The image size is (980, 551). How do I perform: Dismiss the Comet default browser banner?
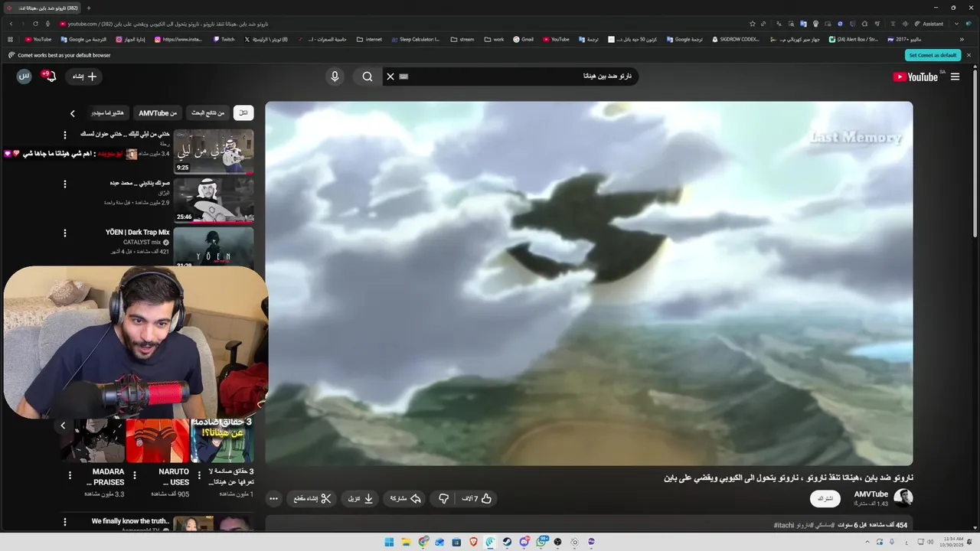coord(969,55)
